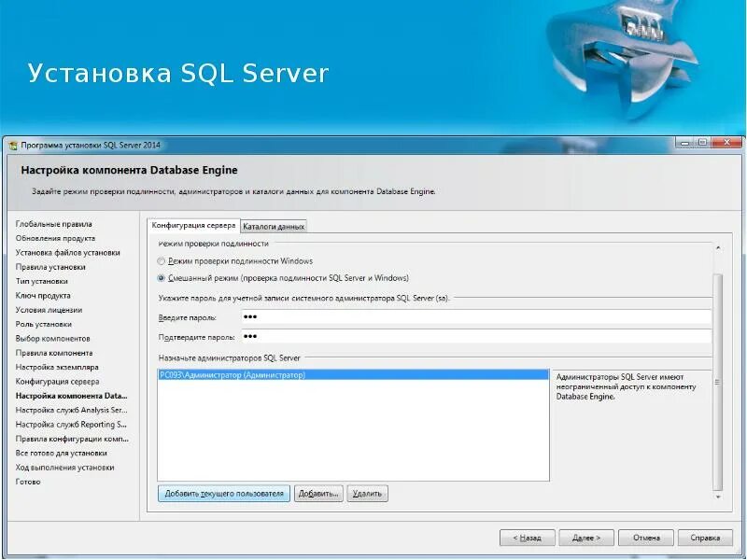Click the SQL Server setup title bar icon

tap(13, 146)
